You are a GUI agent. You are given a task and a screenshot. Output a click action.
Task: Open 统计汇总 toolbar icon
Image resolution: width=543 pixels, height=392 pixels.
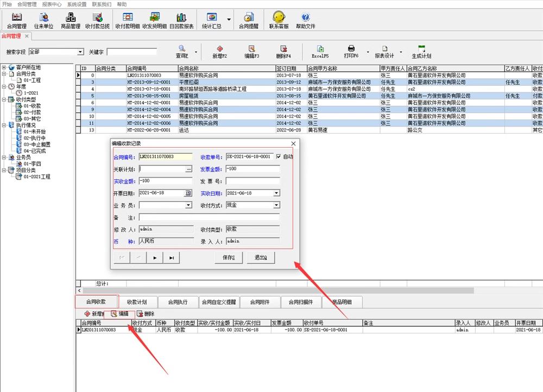click(x=212, y=20)
